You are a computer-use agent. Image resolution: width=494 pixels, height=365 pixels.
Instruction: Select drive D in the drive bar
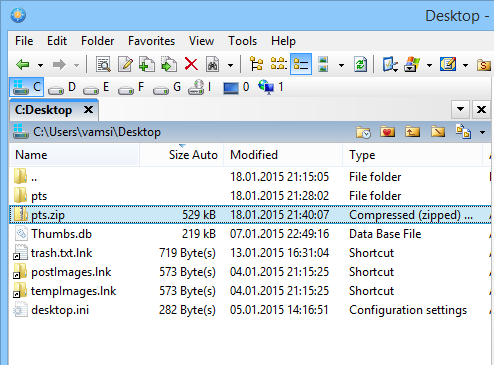coord(62,87)
